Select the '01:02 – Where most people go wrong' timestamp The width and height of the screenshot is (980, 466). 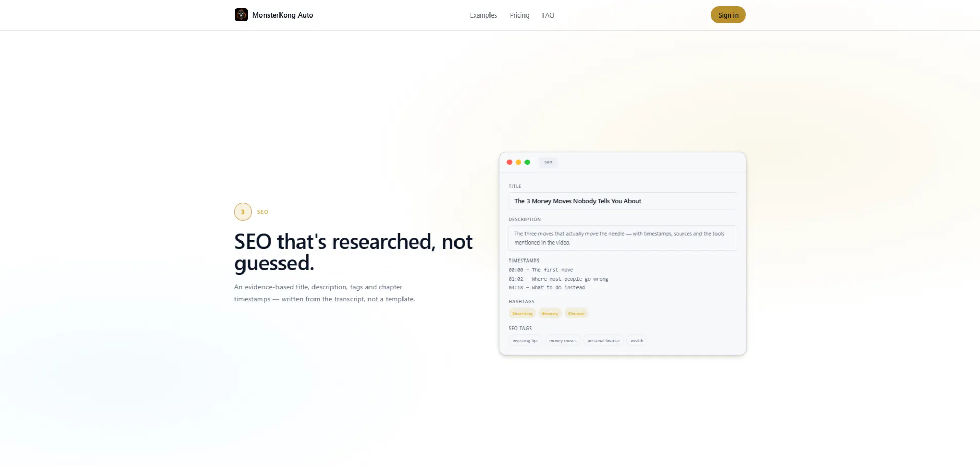pos(558,279)
